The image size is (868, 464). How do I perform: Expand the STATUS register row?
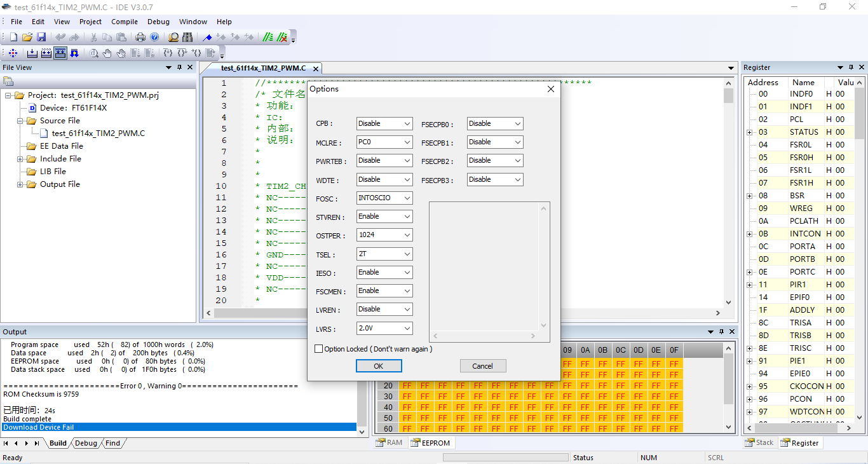750,132
